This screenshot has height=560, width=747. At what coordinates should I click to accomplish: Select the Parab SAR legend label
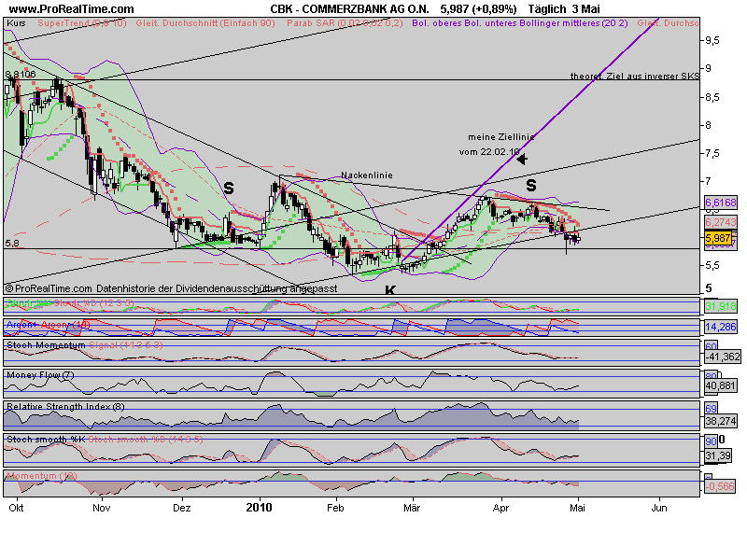click(345, 22)
